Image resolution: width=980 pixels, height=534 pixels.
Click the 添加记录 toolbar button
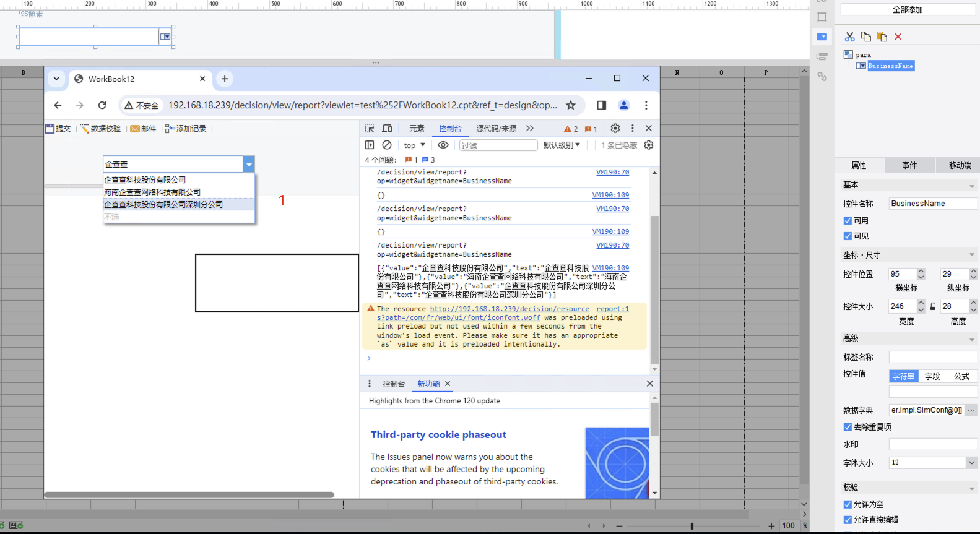tap(186, 129)
